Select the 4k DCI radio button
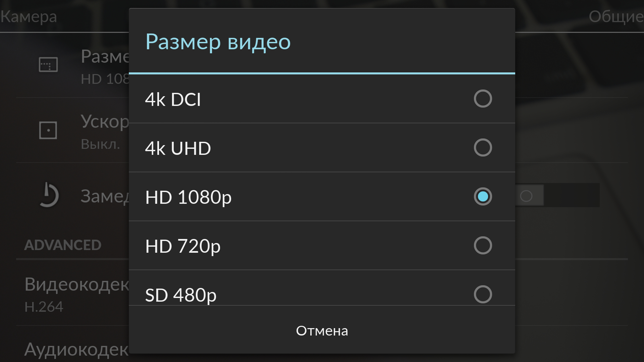The image size is (644, 362). [x=483, y=99]
